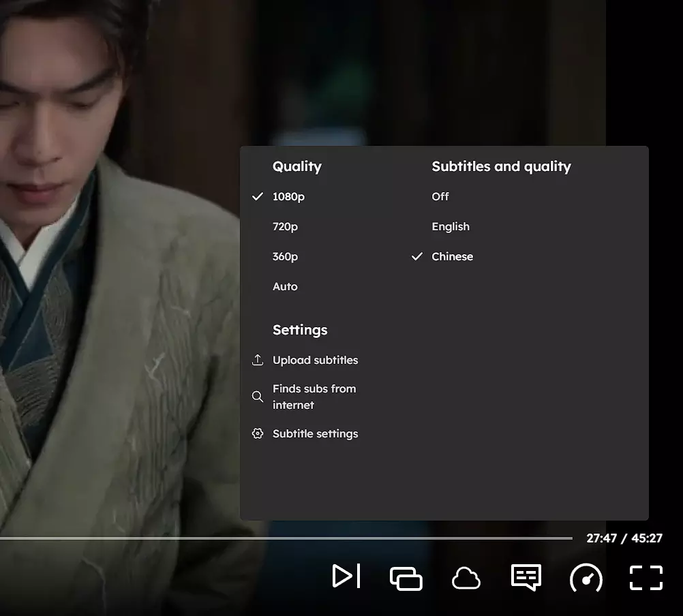Viewport: 683px width, 616px height.
Task: Turn subtitles Off
Action: click(440, 196)
